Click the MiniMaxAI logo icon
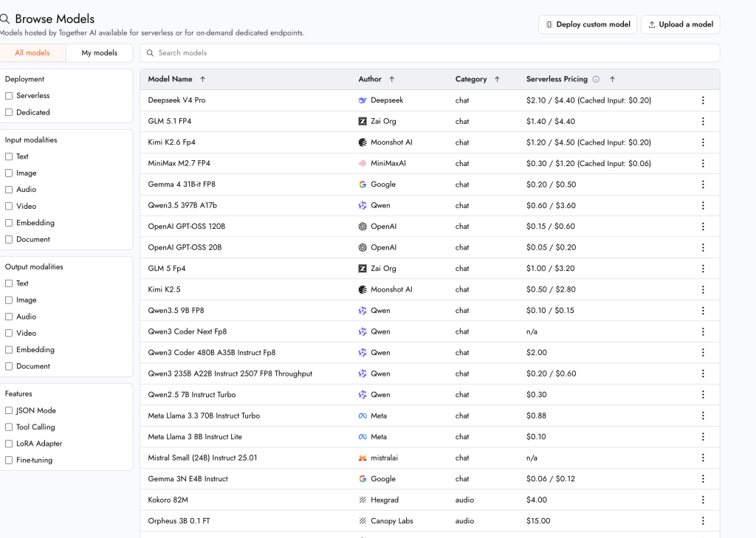The height and width of the screenshot is (538, 756). tap(362, 163)
